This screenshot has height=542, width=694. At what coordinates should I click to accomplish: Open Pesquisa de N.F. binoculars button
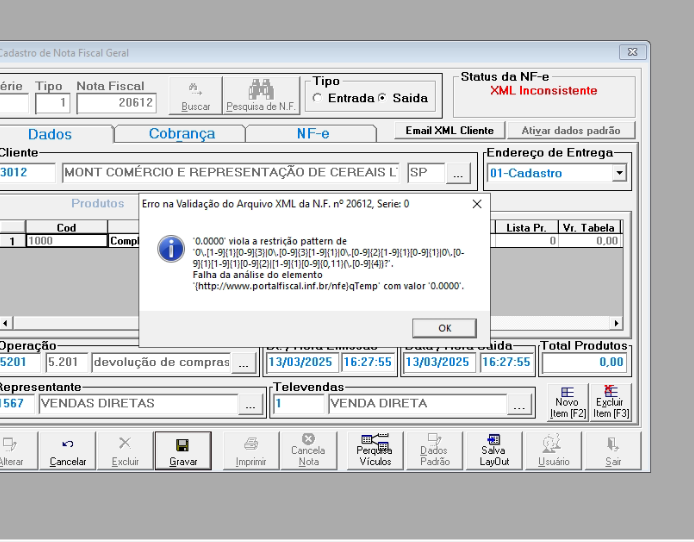tap(261, 96)
